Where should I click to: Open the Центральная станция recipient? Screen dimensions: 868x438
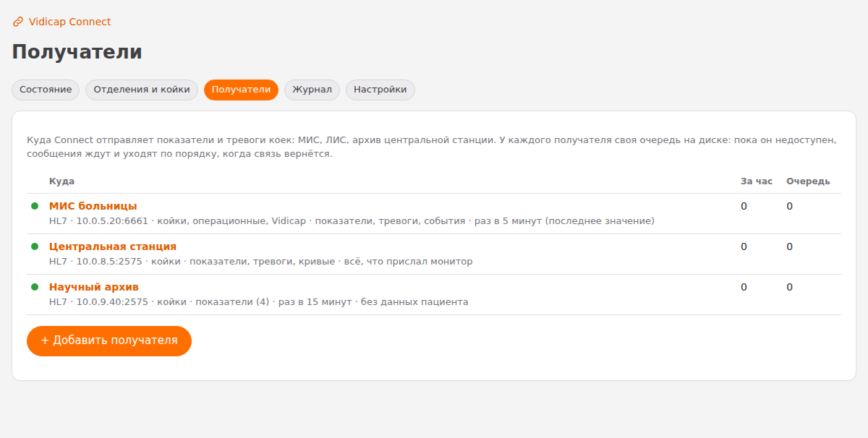(x=113, y=246)
